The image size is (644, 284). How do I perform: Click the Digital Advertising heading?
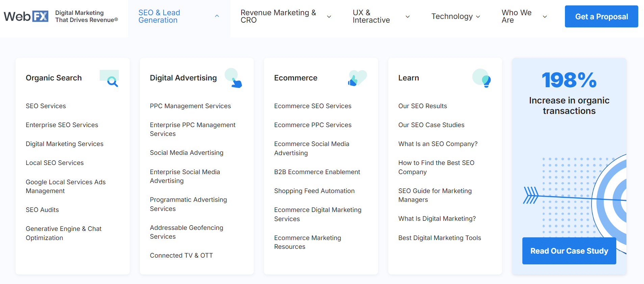(x=183, y=78)
